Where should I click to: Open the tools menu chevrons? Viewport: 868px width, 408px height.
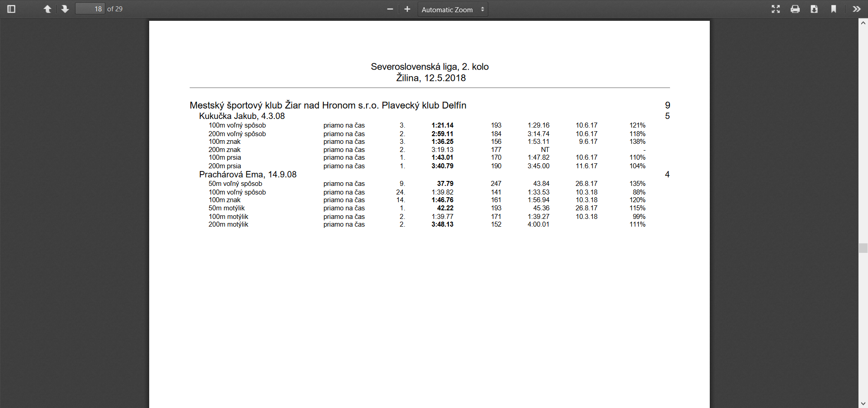pyautogui.click(x=857, y=9)
